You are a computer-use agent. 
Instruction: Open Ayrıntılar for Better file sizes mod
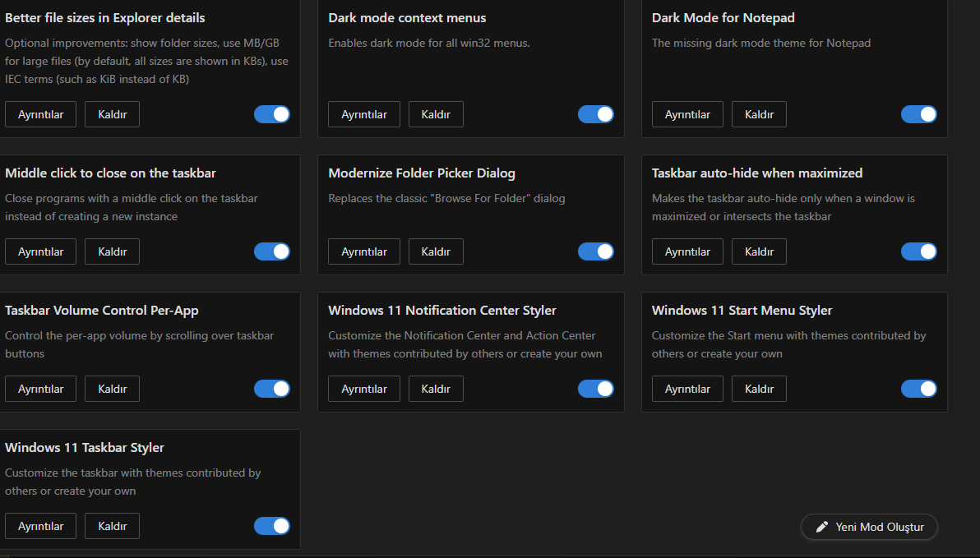pos(40,114)
